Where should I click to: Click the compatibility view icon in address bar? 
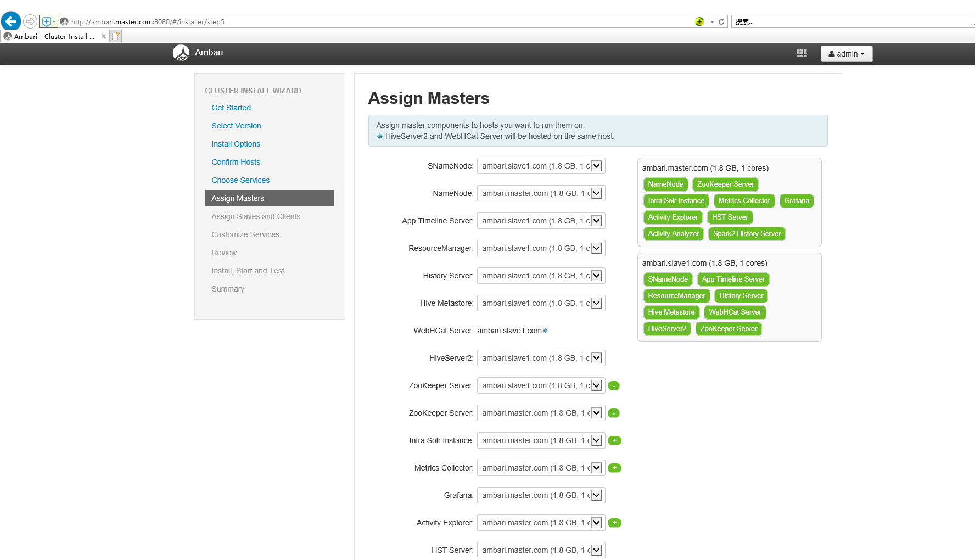699,21
